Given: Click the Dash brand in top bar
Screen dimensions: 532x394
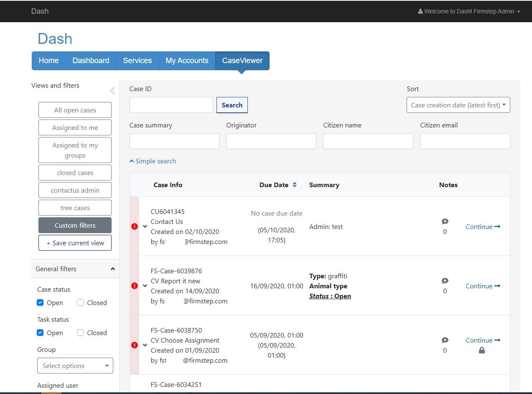Looking at the screenshot, I should [x=40, y=11].
